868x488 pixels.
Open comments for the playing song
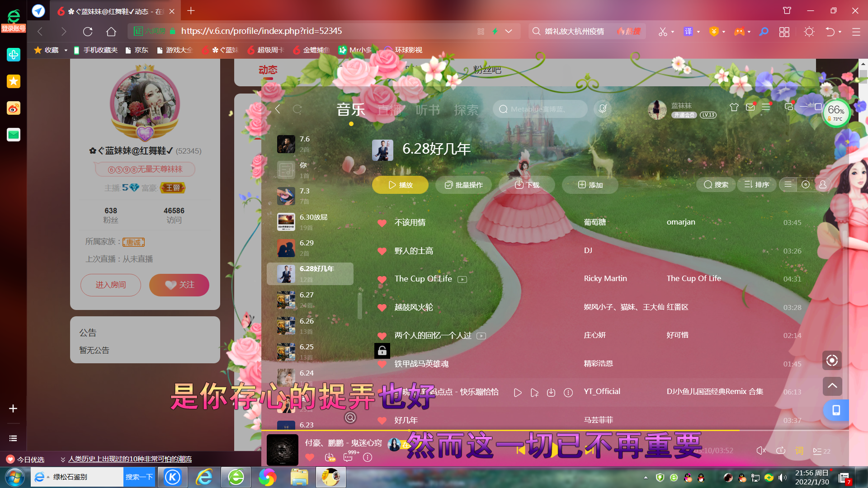coord(348,457)
